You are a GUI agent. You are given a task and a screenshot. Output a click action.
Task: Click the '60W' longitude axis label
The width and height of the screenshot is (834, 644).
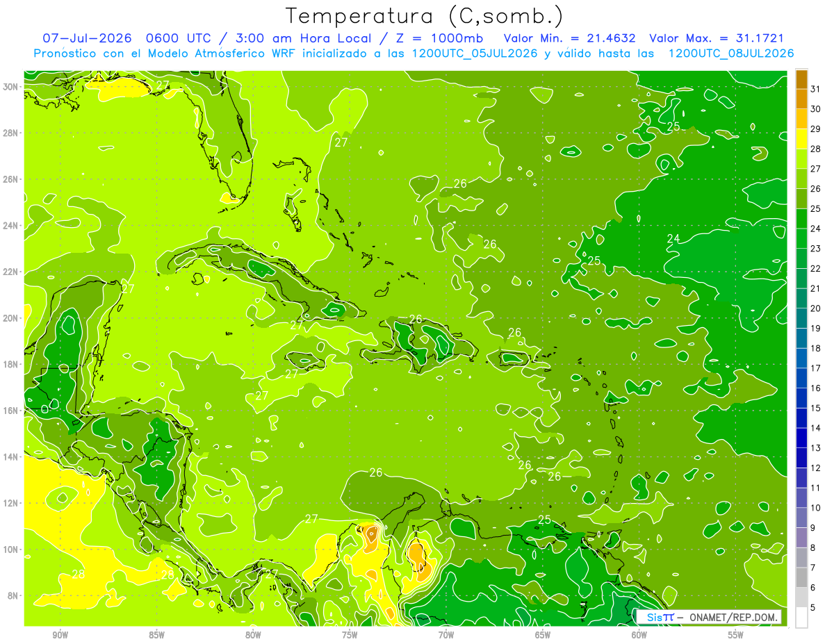(x=639, y=635)
